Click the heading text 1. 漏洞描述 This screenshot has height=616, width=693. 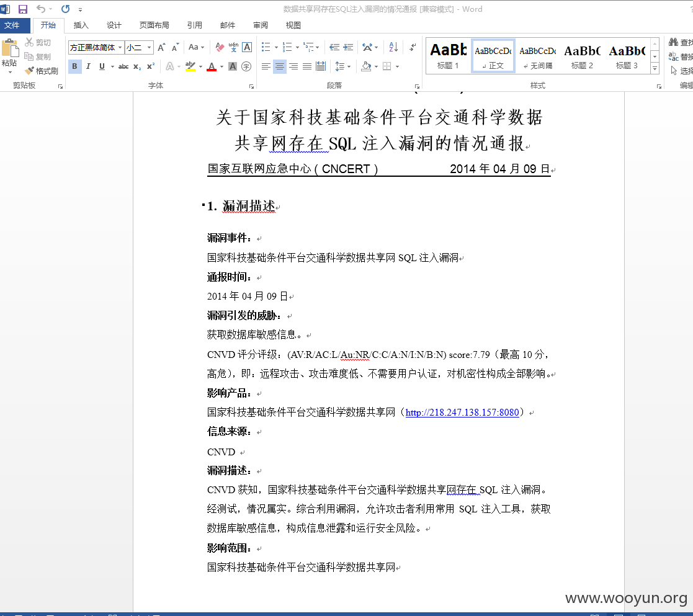tap(241, 206)
